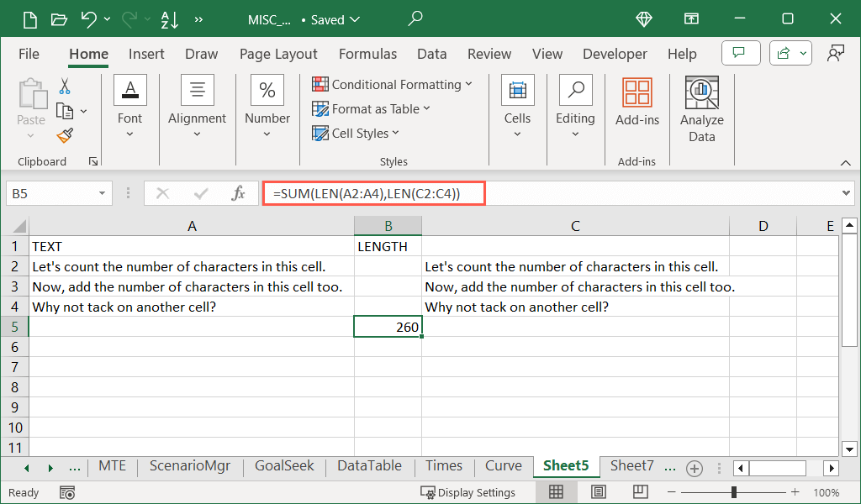Select Normal view in status bar
Viewport: 861px width, 504px height.
click(556, 492)
